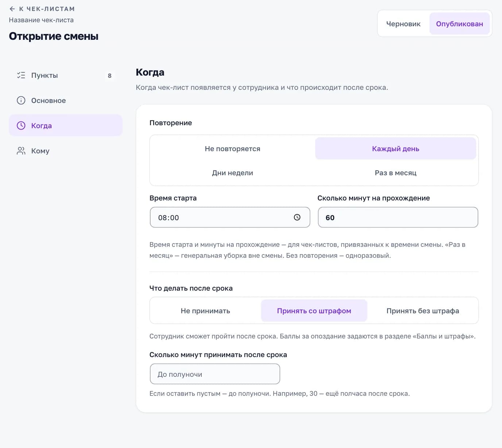502x448 pixels.
Task: Go to the Когда section
Action: click(66, 126)
